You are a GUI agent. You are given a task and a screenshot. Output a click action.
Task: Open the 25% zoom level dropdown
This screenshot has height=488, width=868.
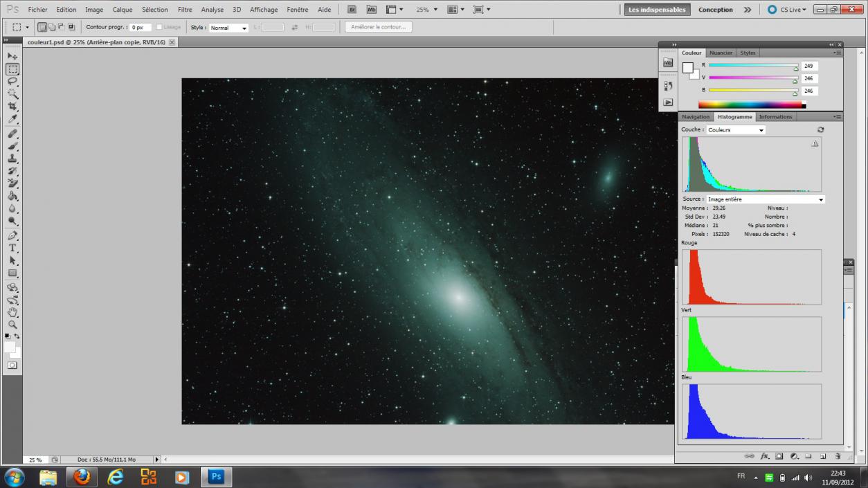[x=426, y=10]
